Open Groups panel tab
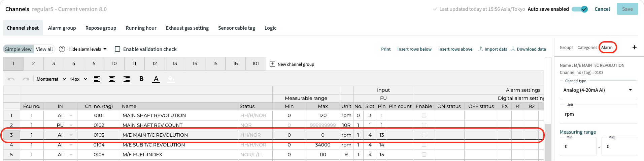This screenshot has width=644, height=161. coord(567,47)
